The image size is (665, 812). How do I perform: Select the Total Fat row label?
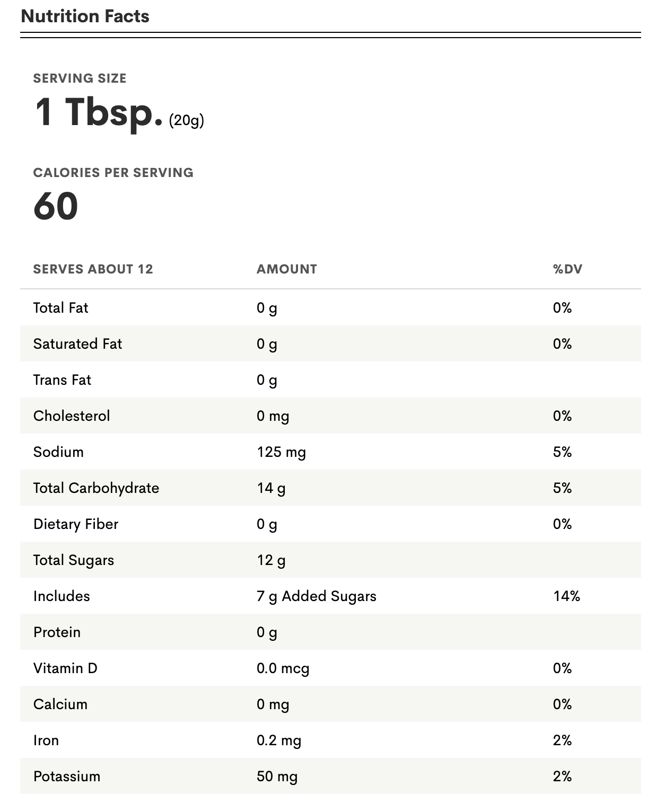tap(61, 308)
